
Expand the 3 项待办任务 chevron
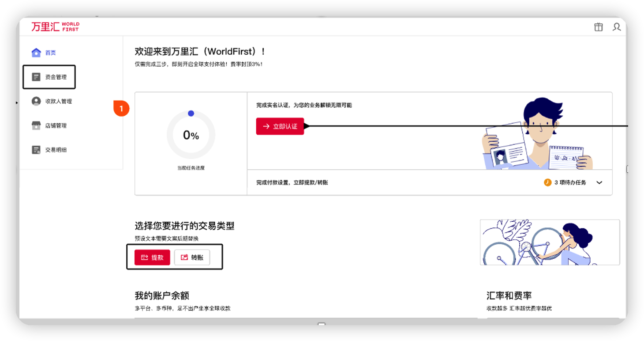tap(599, 182)
